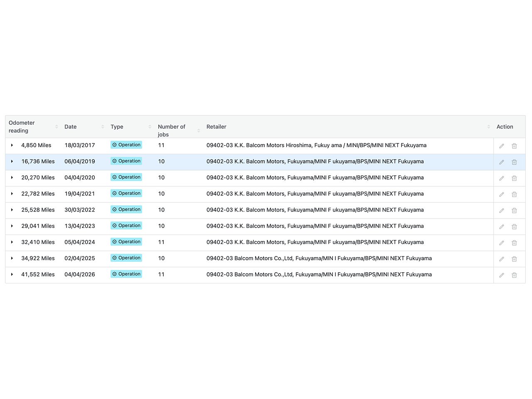Delete the 32,410 Miles record
Viewport: 532px width, 399px height.
tap(514, 243)
